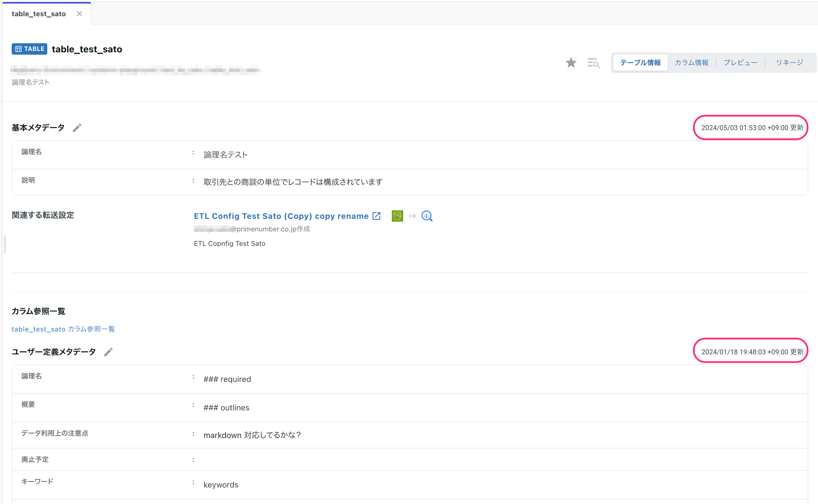The image size is (818, 504).
Task: Close the table_test_sato tab
Action: [79, 14]
